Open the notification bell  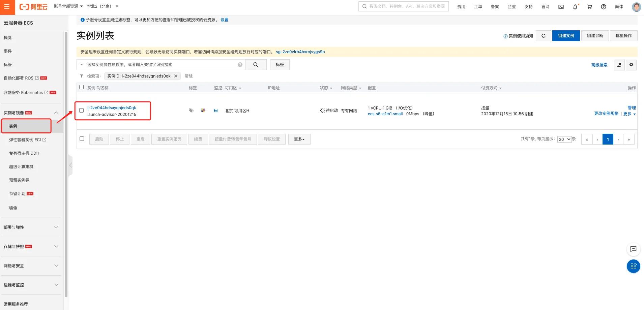point(575,7)
